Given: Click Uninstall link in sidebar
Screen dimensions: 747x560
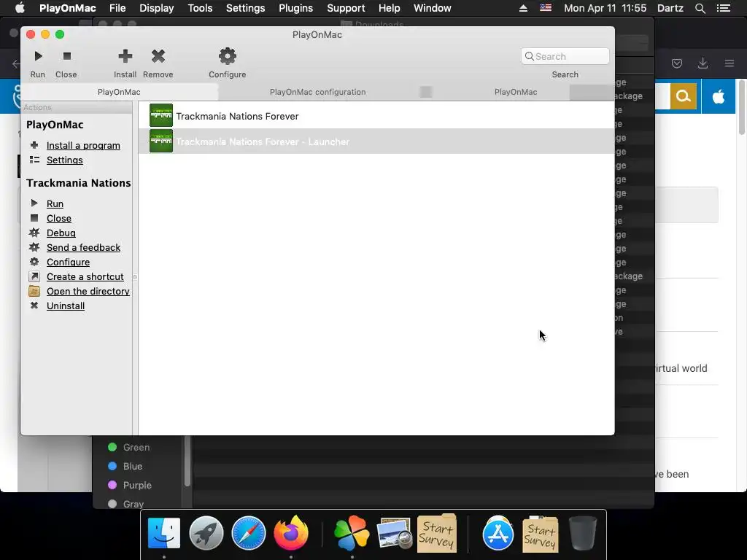Looking at the screenshot, I should 66,306.
